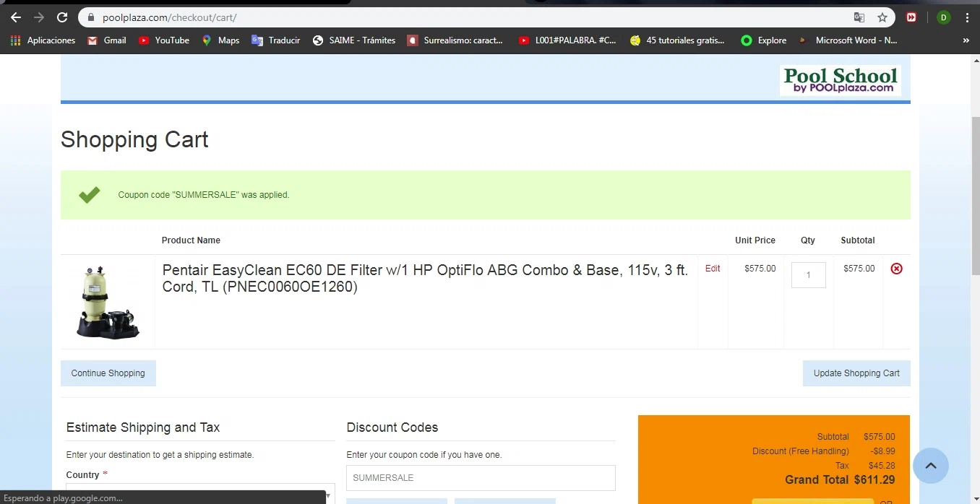Open the Maps bookmark
The height and width of the screenshot is (504, 980).
[x=220, y=40]
